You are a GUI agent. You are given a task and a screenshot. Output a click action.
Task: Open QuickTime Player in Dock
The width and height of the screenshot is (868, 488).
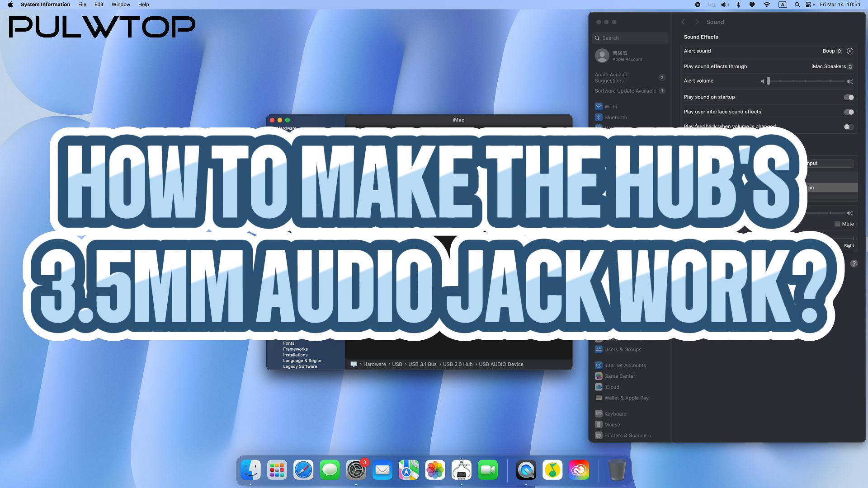click(526, 470)
